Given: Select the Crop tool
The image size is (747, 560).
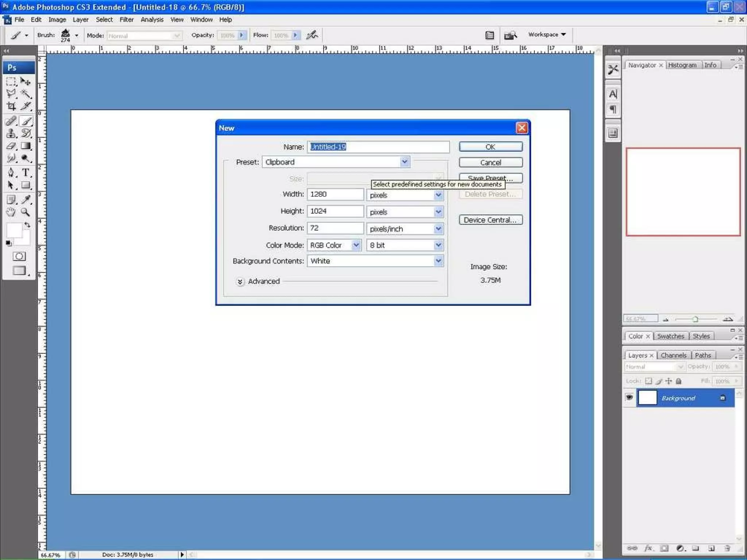Looking at the screenshot, I should tap(11, 106).
